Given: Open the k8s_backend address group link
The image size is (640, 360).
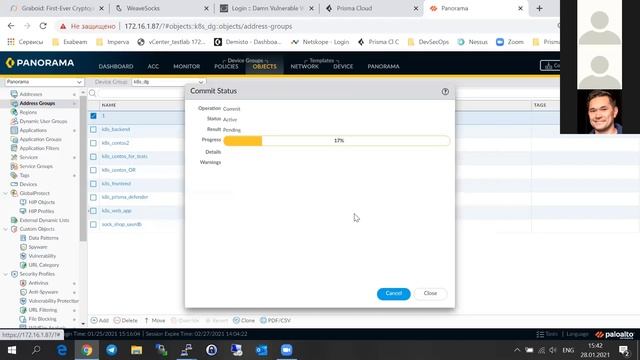Looking at the screenshot, I should click(116, 129).
